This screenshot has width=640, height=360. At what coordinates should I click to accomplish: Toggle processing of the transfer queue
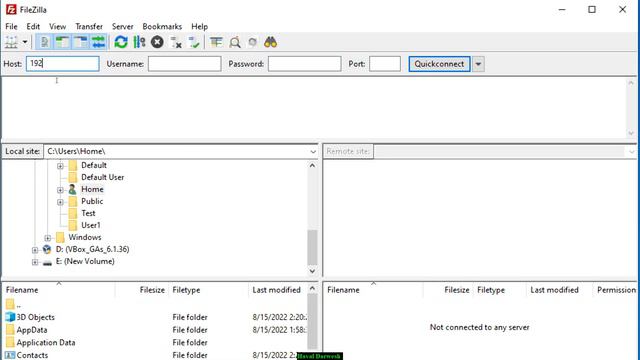[x=139, y=42]
